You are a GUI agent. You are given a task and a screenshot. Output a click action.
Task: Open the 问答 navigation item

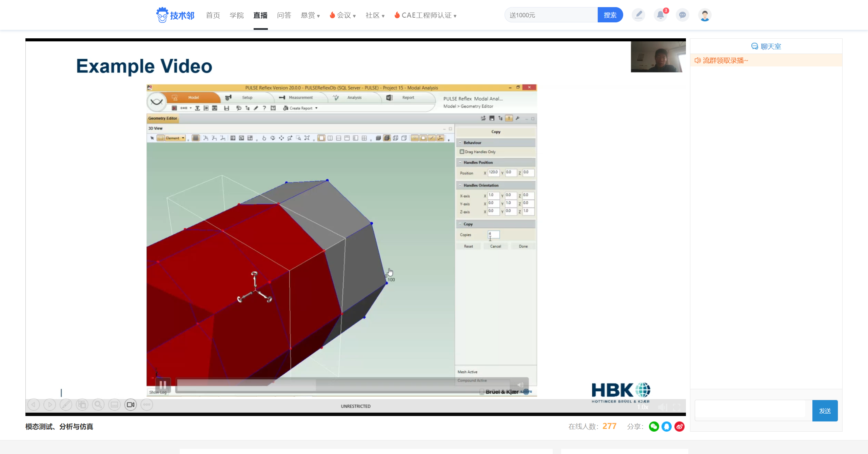[x=284, y=15]
